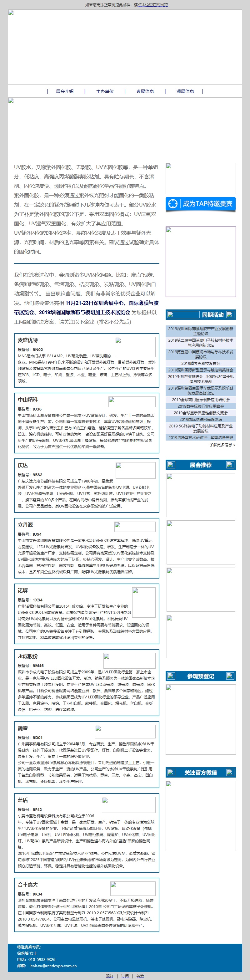Viewport: 250px width, 980px height.
Task: Click the 庆达 company logo image
Action: click(135, 470)
